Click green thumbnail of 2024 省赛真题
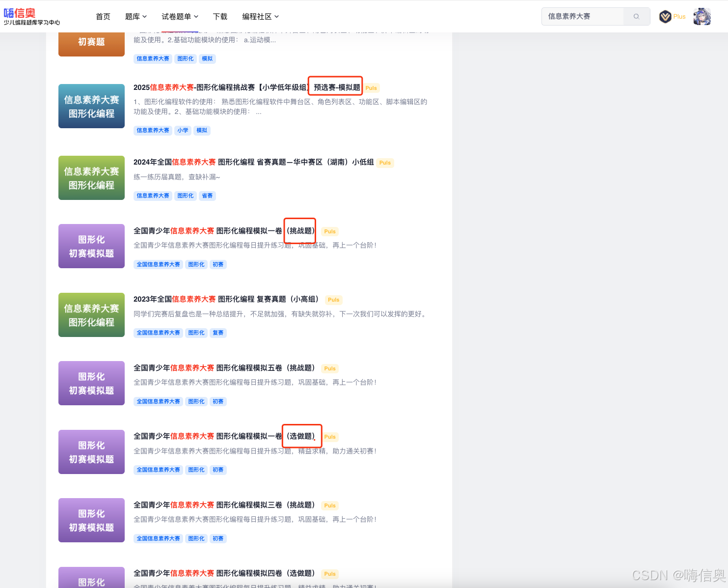This screenshot has height=588, width=728. (x=91, y=178)
